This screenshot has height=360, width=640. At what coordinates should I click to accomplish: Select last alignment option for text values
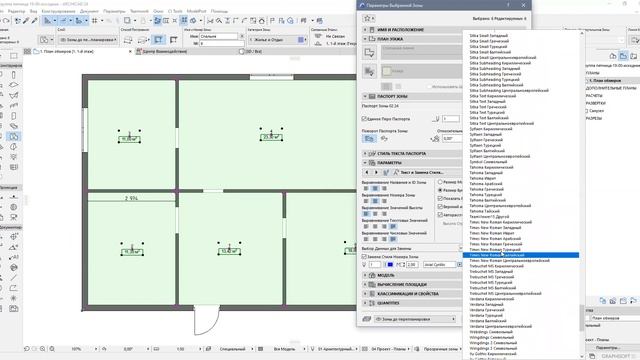pos(393,226)
